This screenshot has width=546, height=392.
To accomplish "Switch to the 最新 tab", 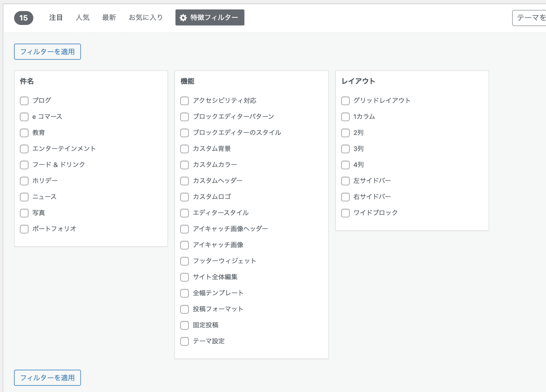I will coord(109,18).
